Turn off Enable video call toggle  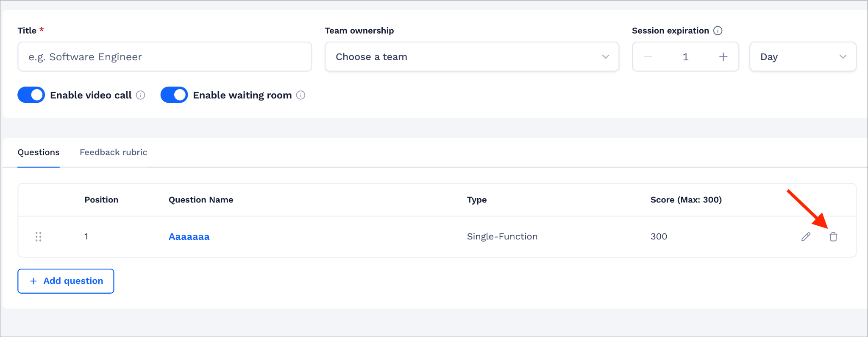click(31, 95)
